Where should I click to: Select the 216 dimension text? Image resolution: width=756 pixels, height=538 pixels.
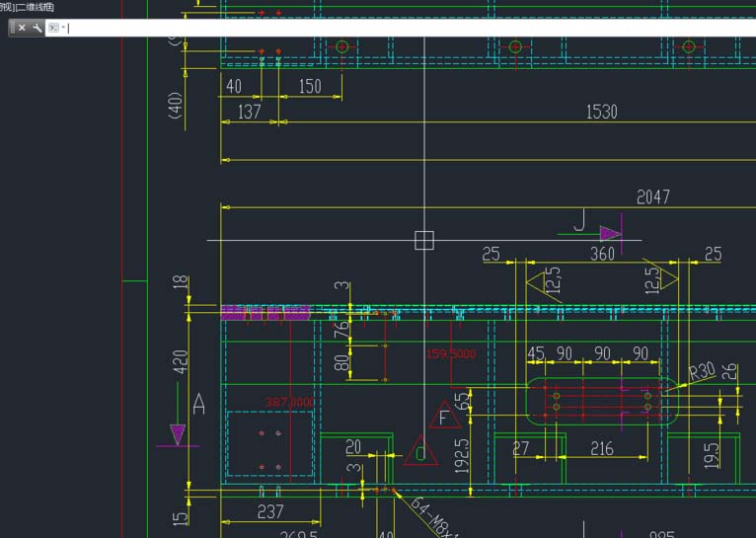[602, 449]
